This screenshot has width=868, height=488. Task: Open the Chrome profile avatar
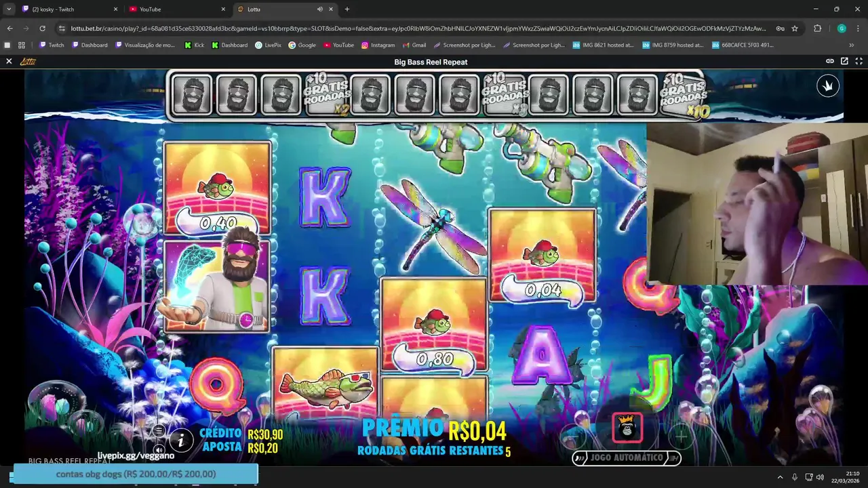point(842,28)
